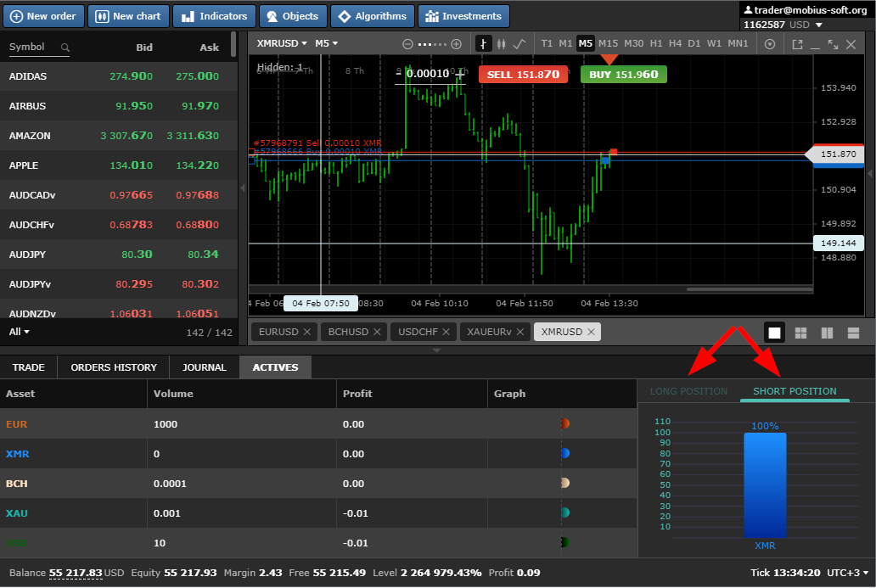
Task: Increase the order volume with the plus icon
Action: pyautogui.click(x=460, y=73)
